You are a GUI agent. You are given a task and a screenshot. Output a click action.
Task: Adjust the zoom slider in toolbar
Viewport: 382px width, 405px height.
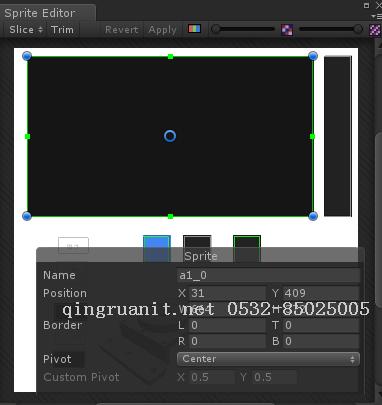(243, 29)
